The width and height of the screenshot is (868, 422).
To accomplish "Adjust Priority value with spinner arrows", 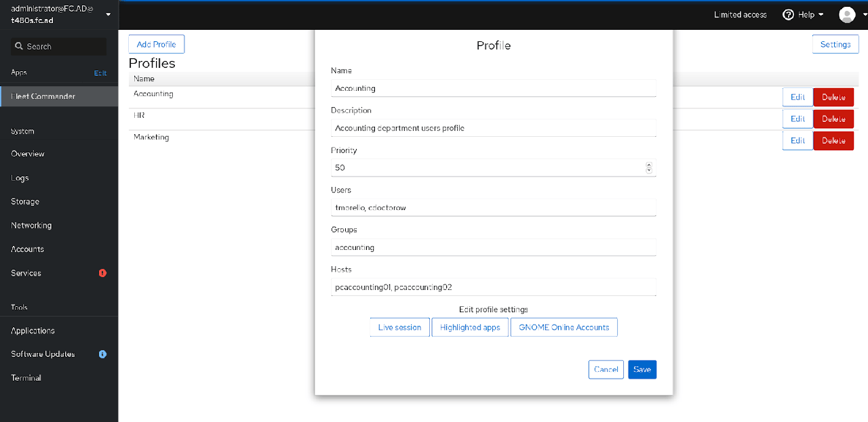I will 649,167.
